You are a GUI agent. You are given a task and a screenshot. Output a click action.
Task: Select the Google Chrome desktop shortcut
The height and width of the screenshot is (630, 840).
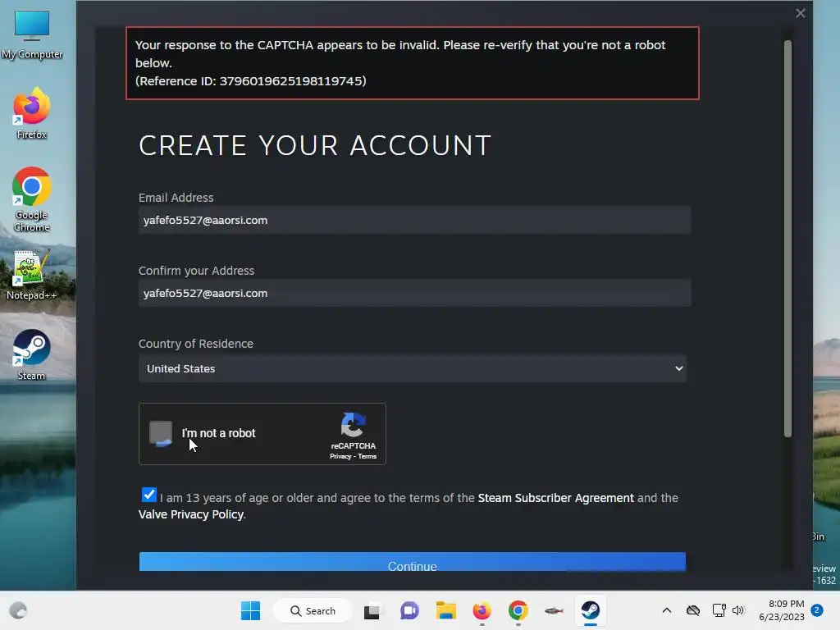[32, 200]
